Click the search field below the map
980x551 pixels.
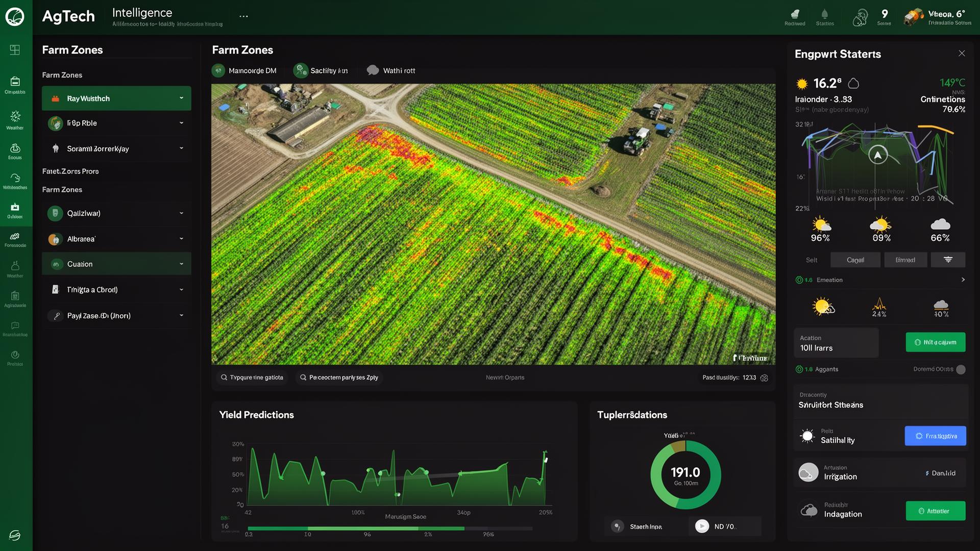point(252,378)
